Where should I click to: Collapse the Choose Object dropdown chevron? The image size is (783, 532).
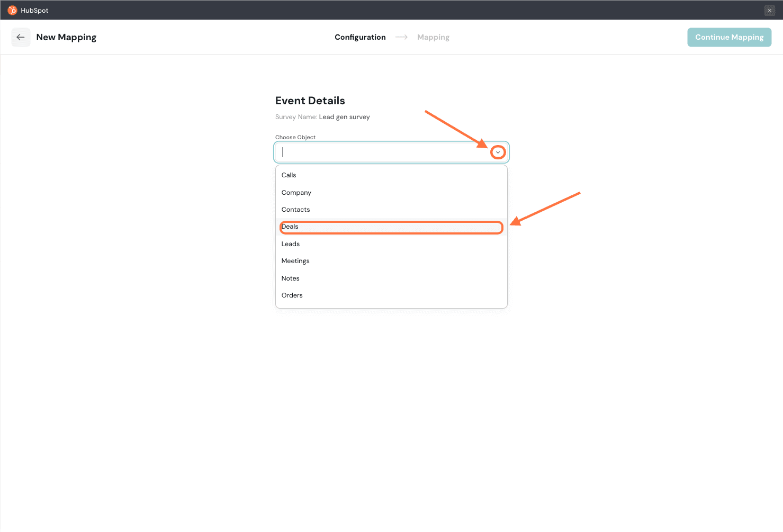pos(498,152)
